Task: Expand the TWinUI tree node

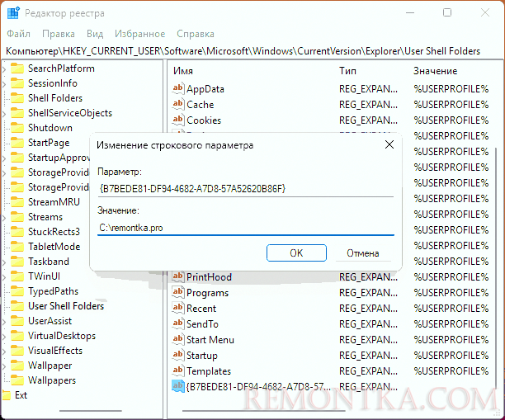Action: pos(4,276)
